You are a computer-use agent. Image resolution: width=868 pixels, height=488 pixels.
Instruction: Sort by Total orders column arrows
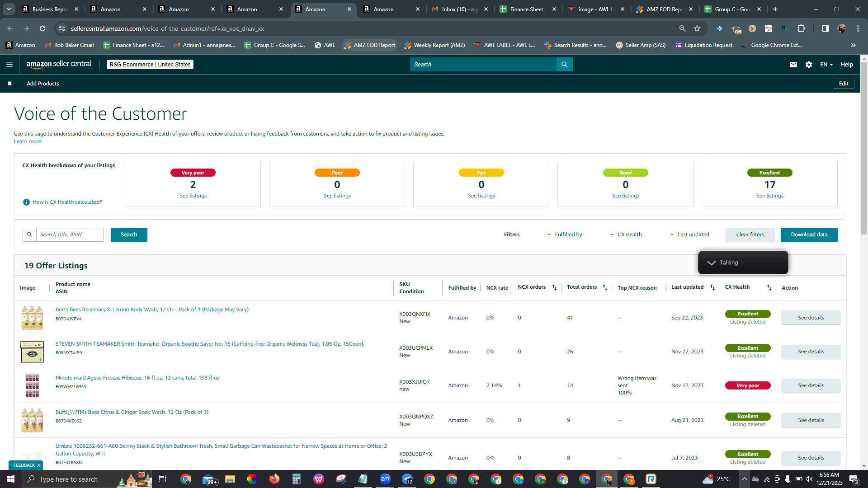click(x=605, y=288)
